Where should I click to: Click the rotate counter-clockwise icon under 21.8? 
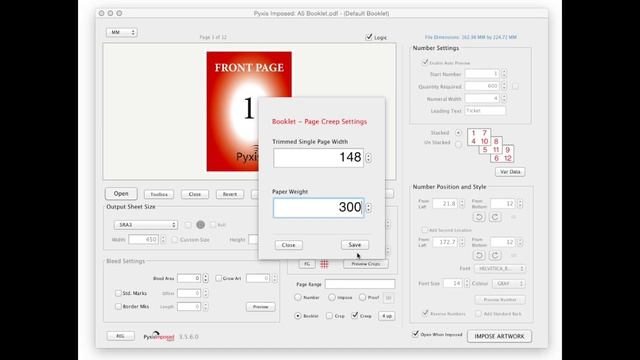tap(479, 217)
